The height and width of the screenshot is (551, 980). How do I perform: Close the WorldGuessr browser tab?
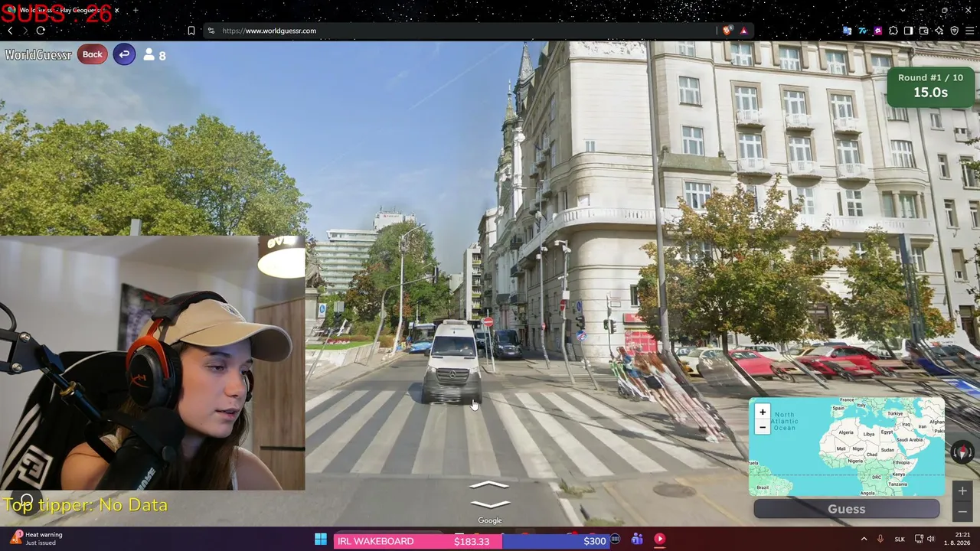(x=116, y=10)
